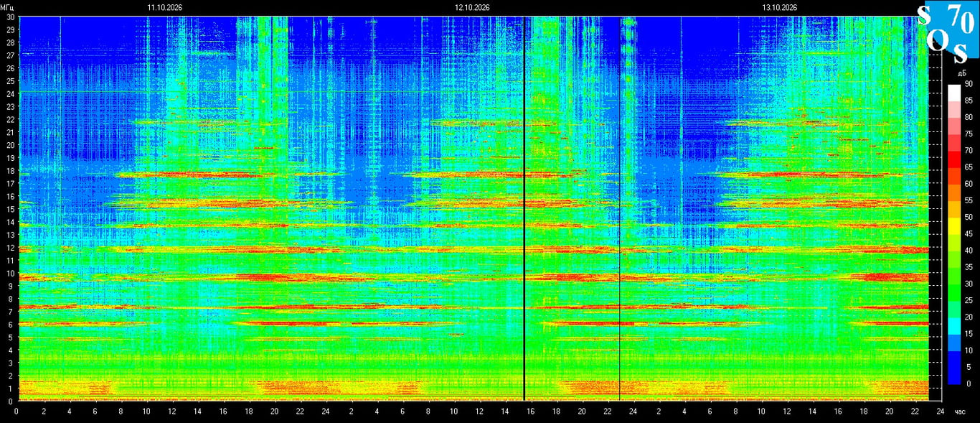The width and height of the screenshot is (980, 423).
Task: Select the 85 value on dB scale
Action: pyautogui.click(x=968, y=101)
